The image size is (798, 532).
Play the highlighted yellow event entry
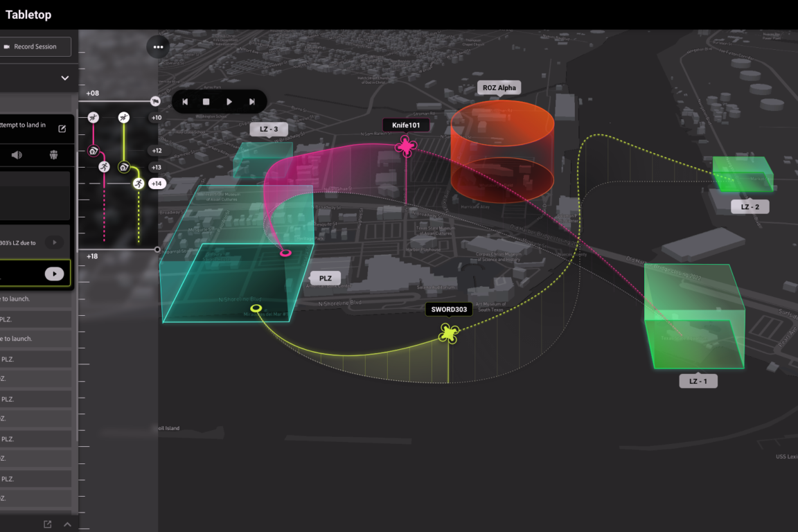(55, 274)
